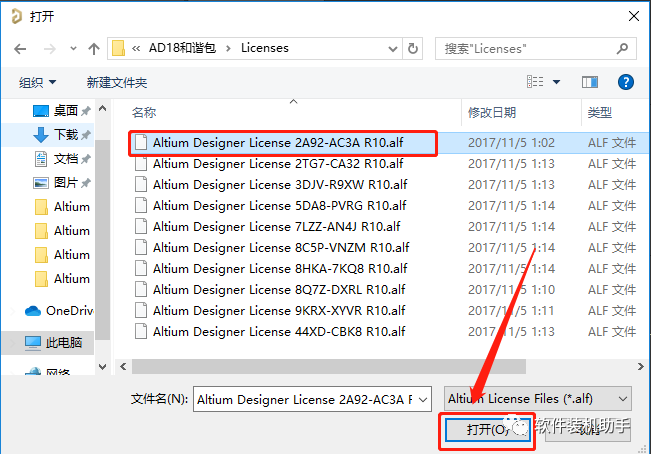This screenshot has height=454, width=651.
Task: Click the AD18和谐包 breadcrumb
Action: coord(182,48)
